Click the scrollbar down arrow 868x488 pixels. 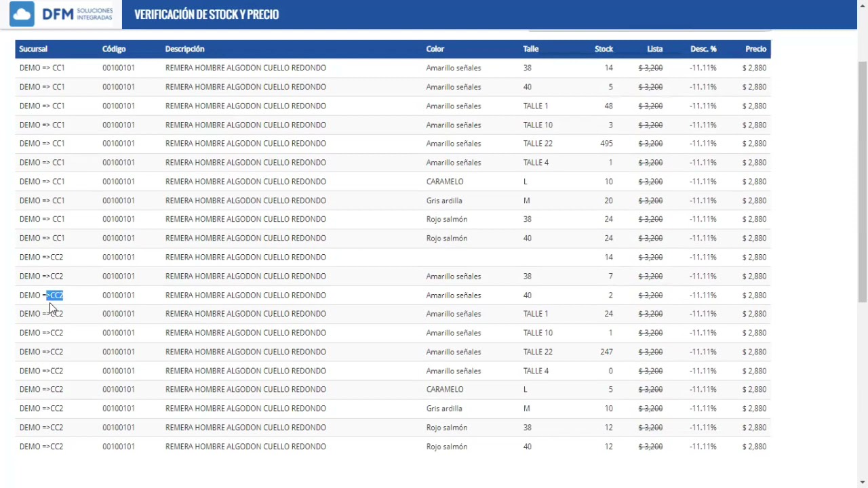tap(863, 482)
